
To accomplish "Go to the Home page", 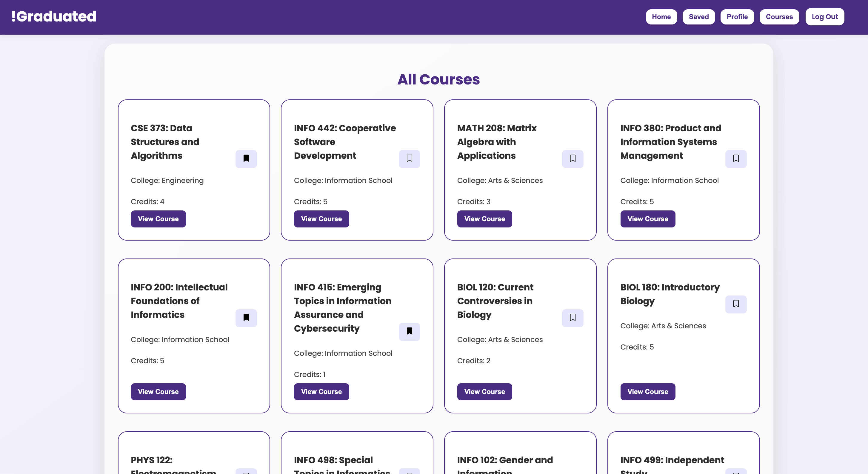I will (x=661, y=16).
